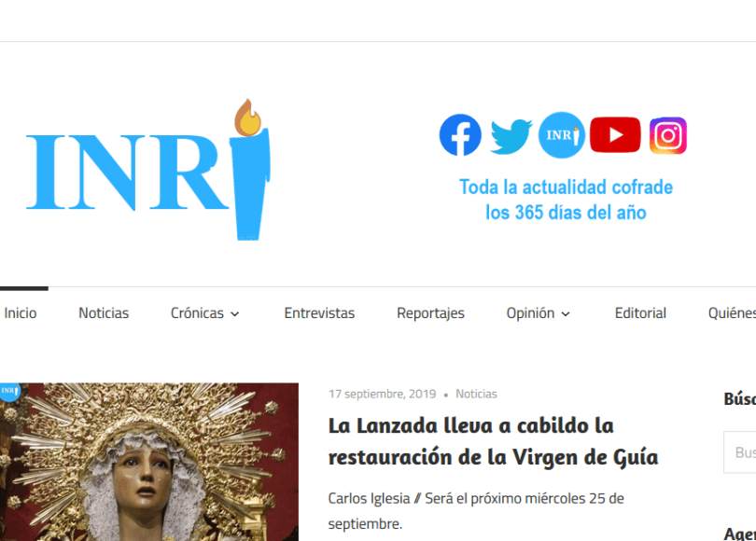
Task: Click the Quiénes menu item
Action: pyautogui.click(x=732, y=313)
